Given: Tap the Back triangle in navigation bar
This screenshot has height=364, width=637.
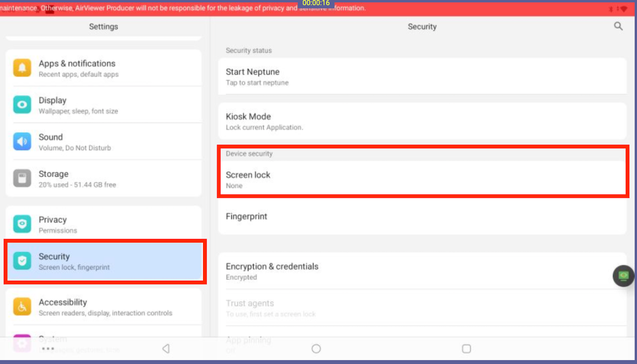Looking at the screenshot, I should [x=166, y=349].
